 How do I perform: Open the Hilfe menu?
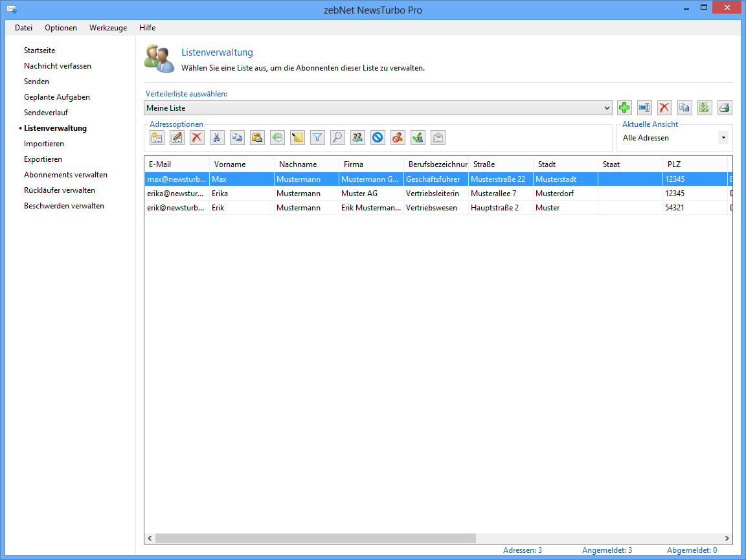pos(148,28)
